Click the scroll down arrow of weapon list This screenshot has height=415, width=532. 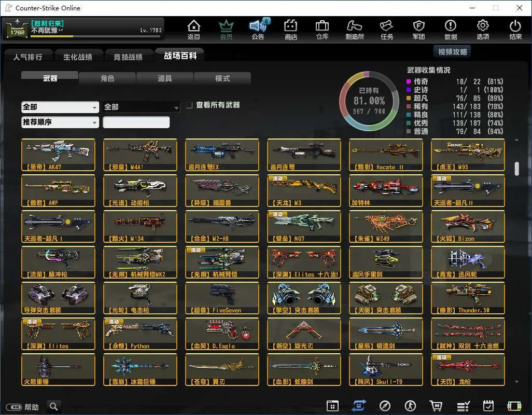click(516, 382)
